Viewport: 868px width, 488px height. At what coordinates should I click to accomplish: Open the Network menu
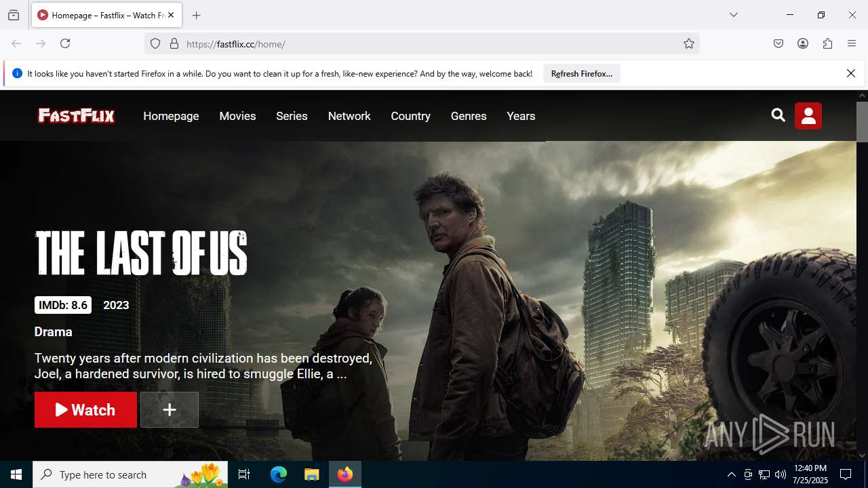(x=349, y=116)
